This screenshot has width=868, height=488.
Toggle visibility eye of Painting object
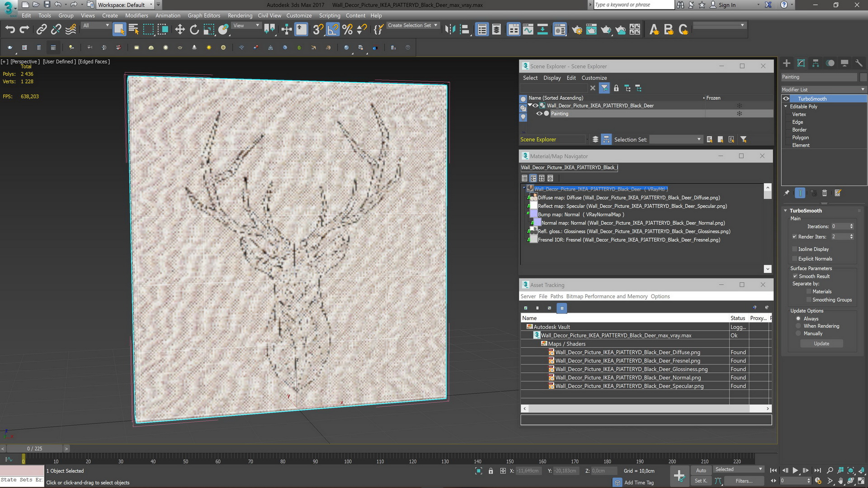(539, 114)
